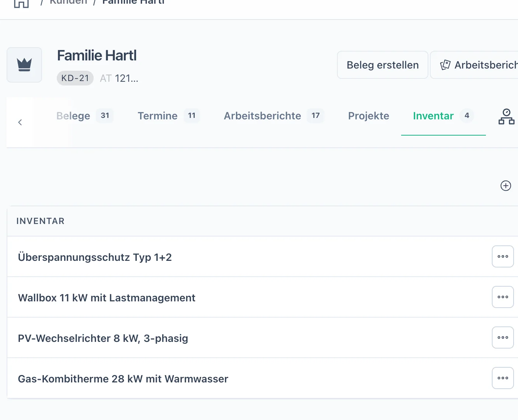
Task: Open the organization chart tab icon
Action: tap(506, 116)
